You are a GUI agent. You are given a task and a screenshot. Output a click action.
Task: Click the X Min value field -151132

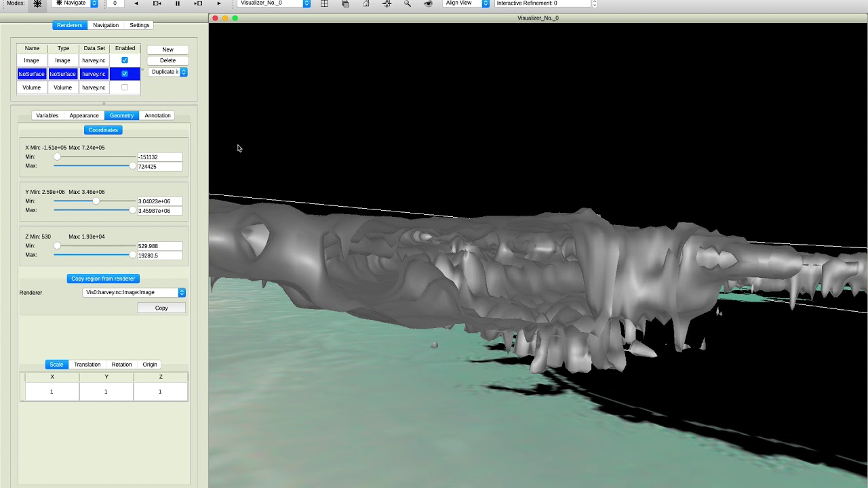coord(159,157)
